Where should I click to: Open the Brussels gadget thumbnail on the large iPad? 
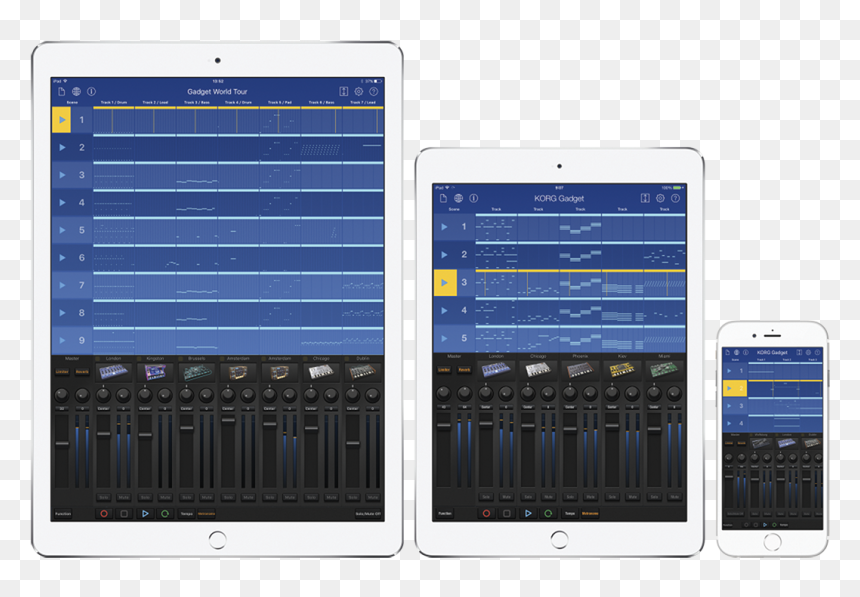[197, 373]
